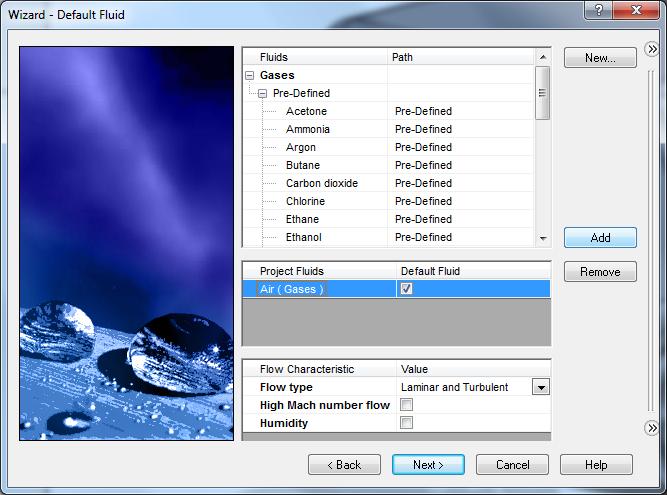Viewport: 667px width, 495px height.
Task: Click scrollbar up arrow in Fluids list
Action: coord(542,57)
